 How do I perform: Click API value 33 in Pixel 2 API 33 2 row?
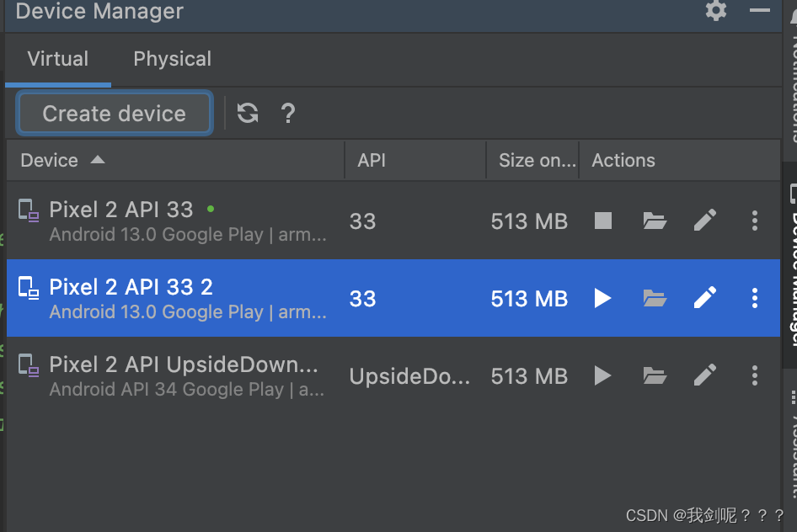click(362, 299)
